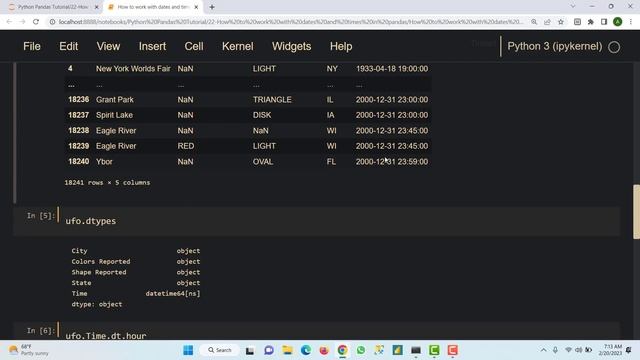Open File Explorer from the taskbar
The image size is (640, 360).
(x=287, y=350)
